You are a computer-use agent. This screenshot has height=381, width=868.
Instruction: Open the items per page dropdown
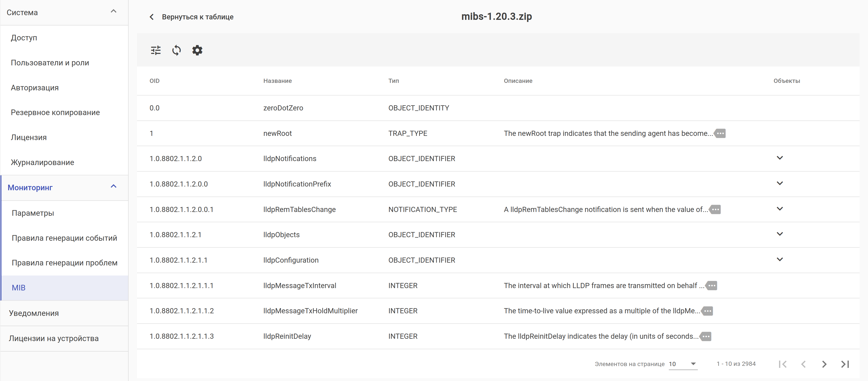683,364
